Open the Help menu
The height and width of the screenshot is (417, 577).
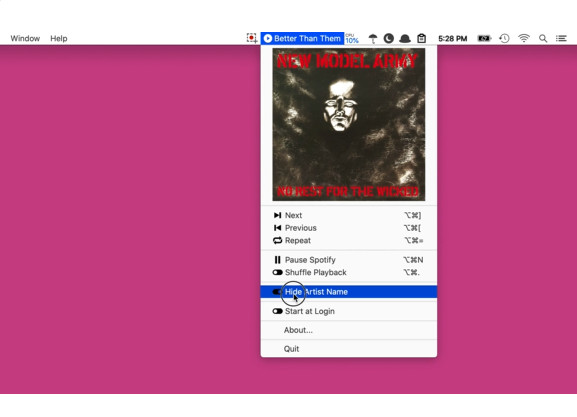pos(59,38)
